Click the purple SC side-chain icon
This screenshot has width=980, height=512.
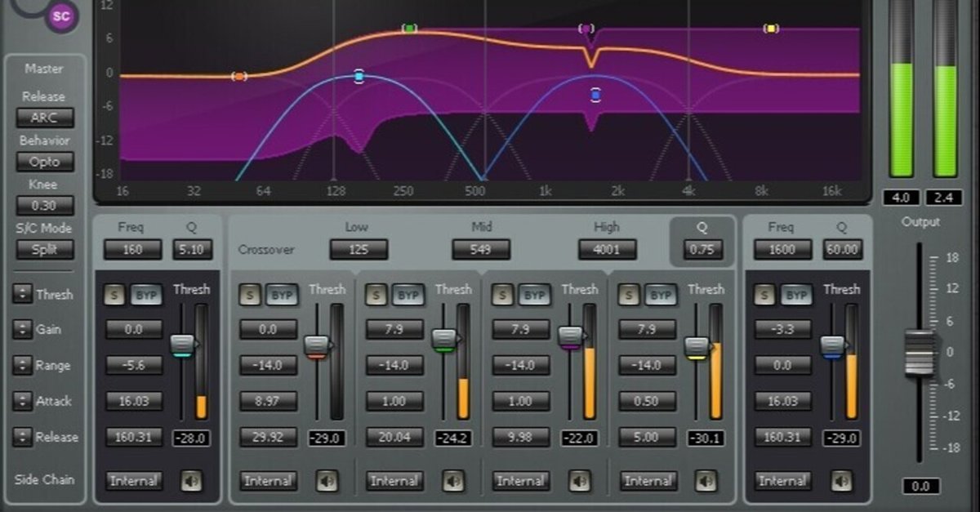click(61, 16)
